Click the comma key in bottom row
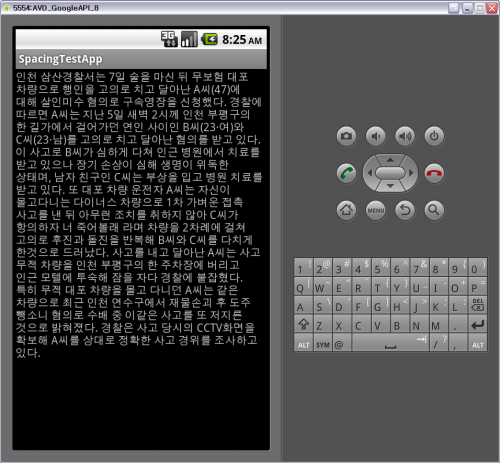The height and width of the screenshot is (463, 500). [x=458, y=343]
